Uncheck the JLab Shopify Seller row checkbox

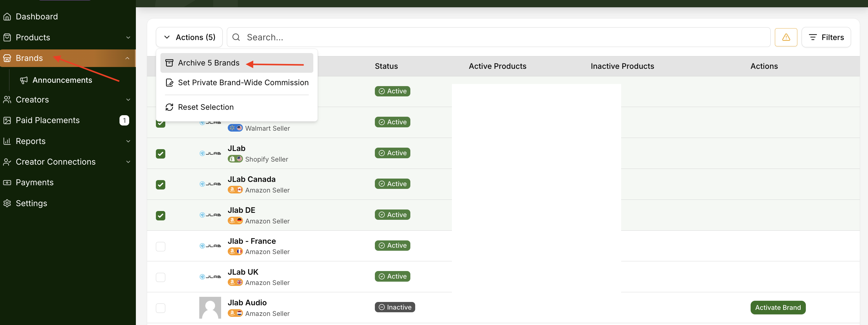(x=161, y=154)
